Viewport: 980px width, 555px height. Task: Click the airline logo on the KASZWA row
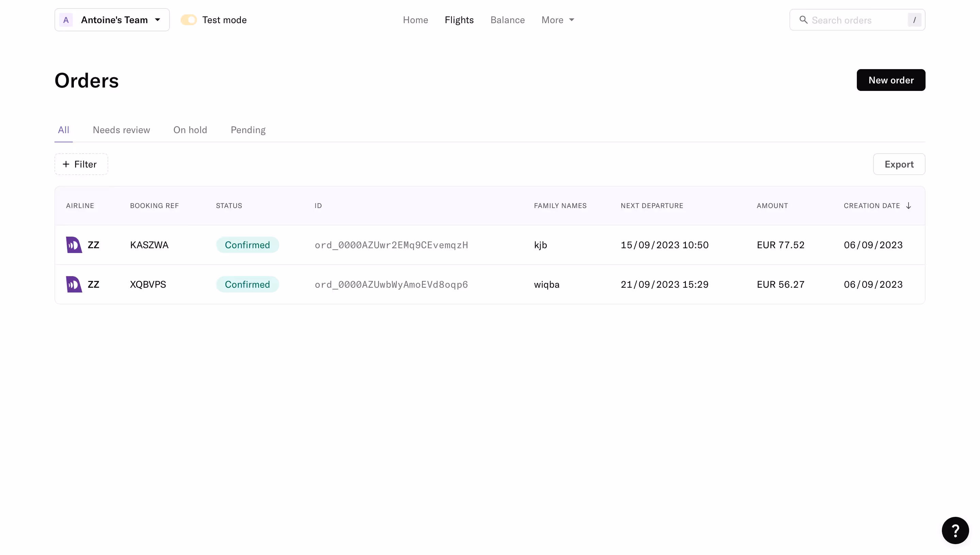[x=74, y=244]
